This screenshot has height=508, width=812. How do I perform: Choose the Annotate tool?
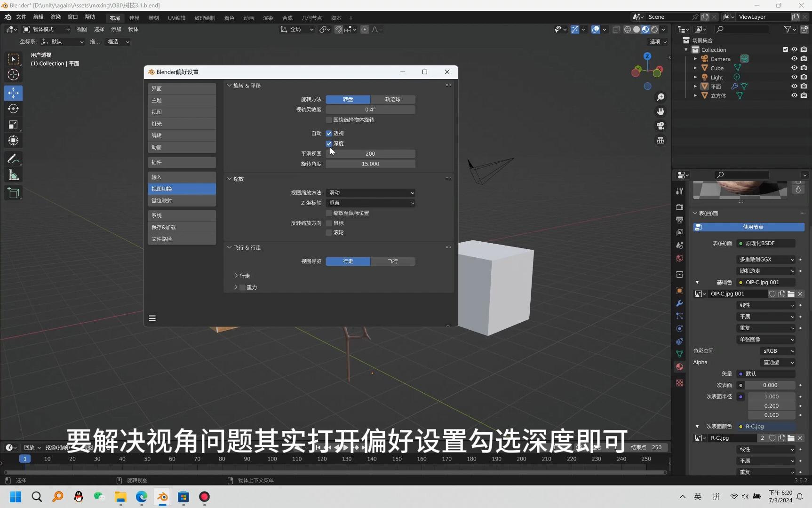point(13,159)
